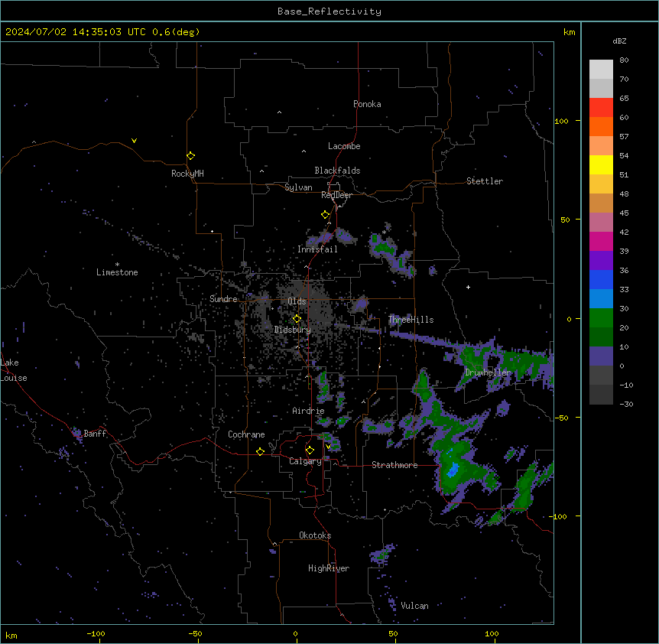The width and height of the screenshot is (659, 644).
Task: Click the Vulcan city label
Action: click(415, 606)
